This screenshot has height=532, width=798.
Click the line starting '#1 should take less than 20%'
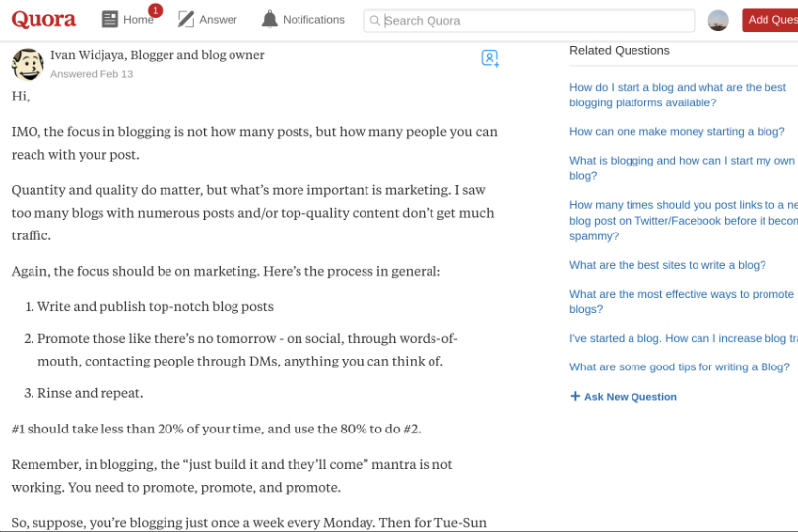click(x=217, y=429)
